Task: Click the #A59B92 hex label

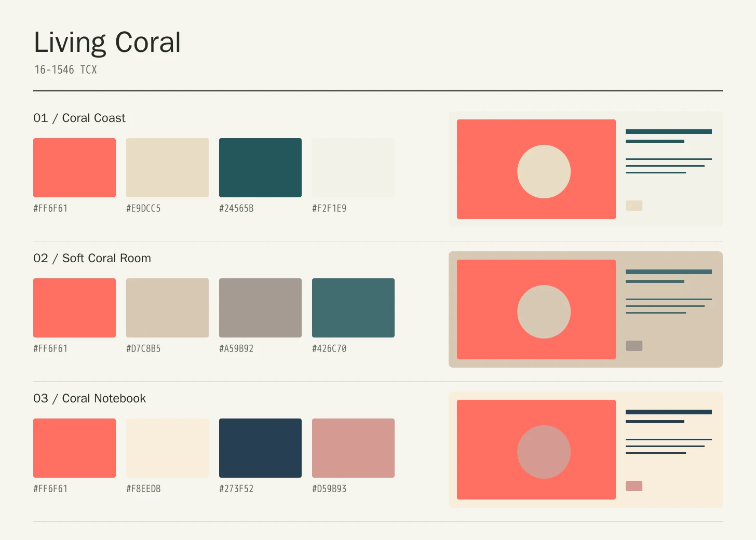Action: (x=236, y=348)
